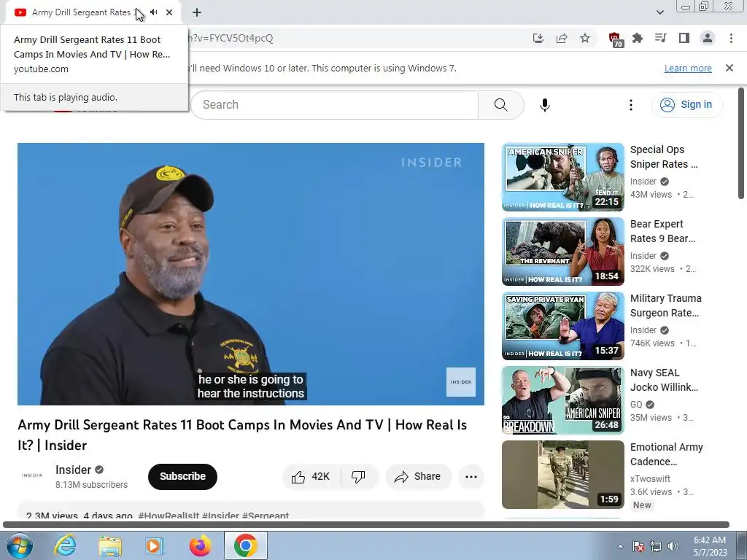Launch Internet Explorer from the taskbar
747x560 pixels.
pyautogui.click(x=65, y=545)
